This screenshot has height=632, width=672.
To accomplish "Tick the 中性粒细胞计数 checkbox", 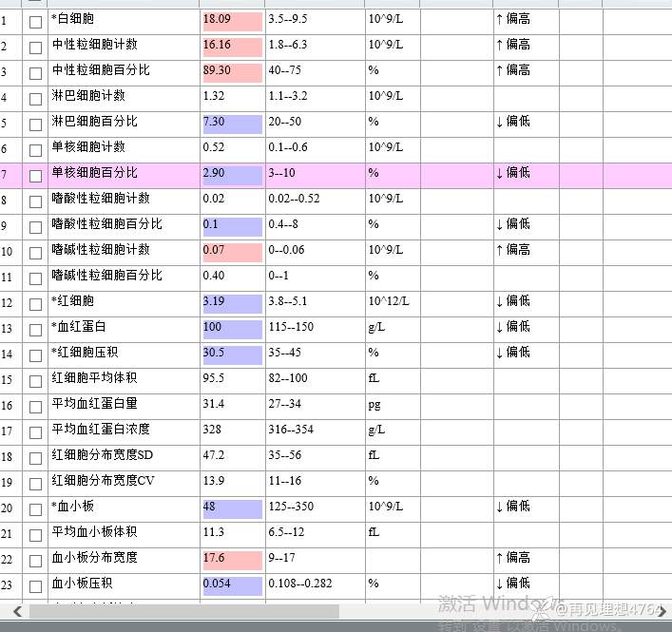I will click(x=35, y=47).
